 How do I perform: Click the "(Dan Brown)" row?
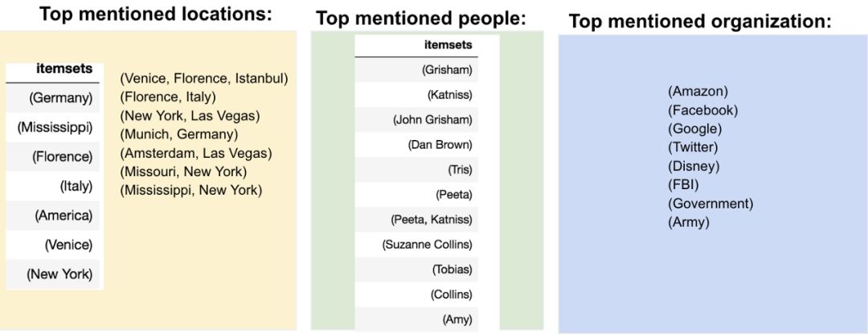(x=440, y=145)
